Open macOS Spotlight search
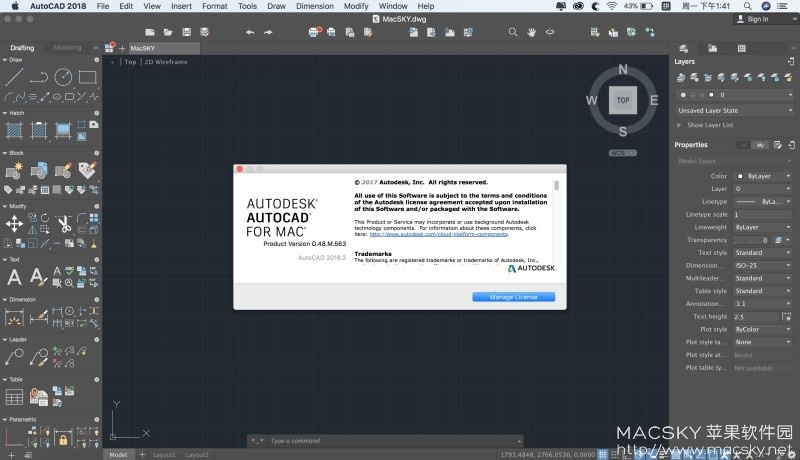The width and height of the screenshot is (800, 460). pos(747,6)
